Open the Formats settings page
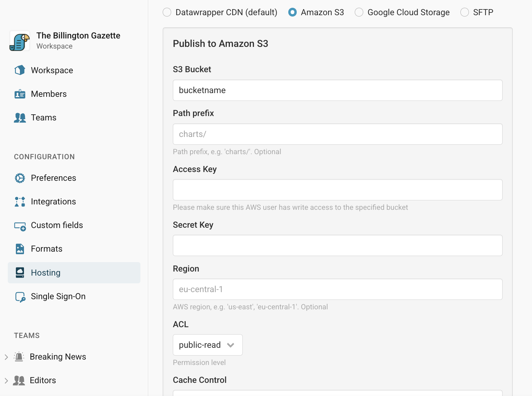Viewport: 532px width, 396px height. [x=74, y=249]
